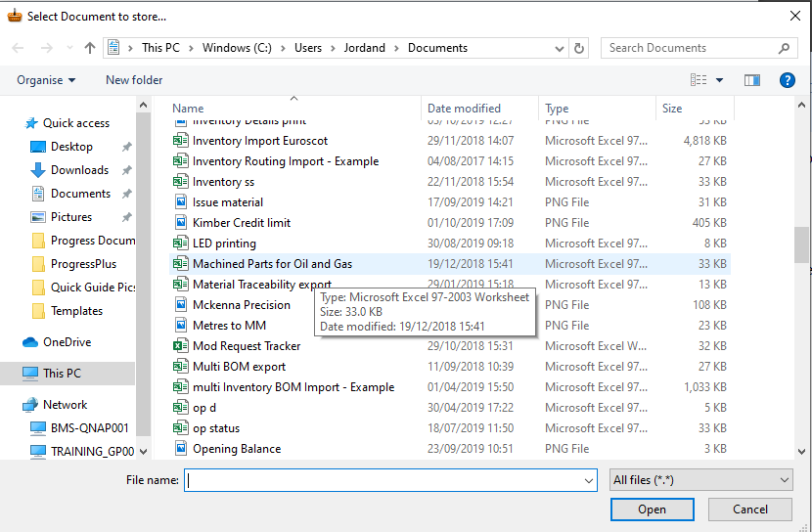Image resolution: width=812 pixels, height=532 pixels.
Task: Toggle the preview pane icon
Action: [x=752, y=80]
